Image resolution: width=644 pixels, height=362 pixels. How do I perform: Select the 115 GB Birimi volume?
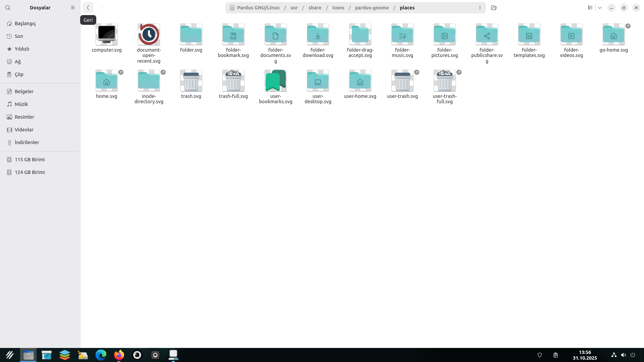click(x=30, y=160)
